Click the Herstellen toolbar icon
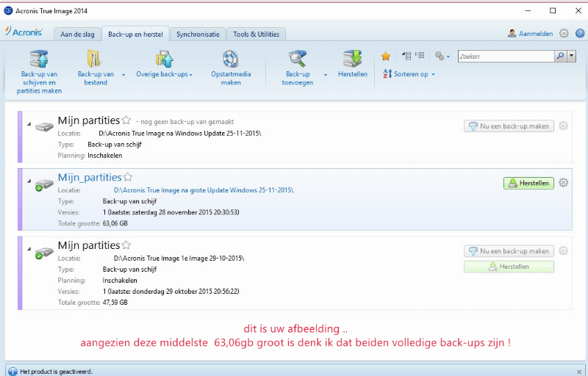This screenshot has height=376, width=588. pos(353,59)
